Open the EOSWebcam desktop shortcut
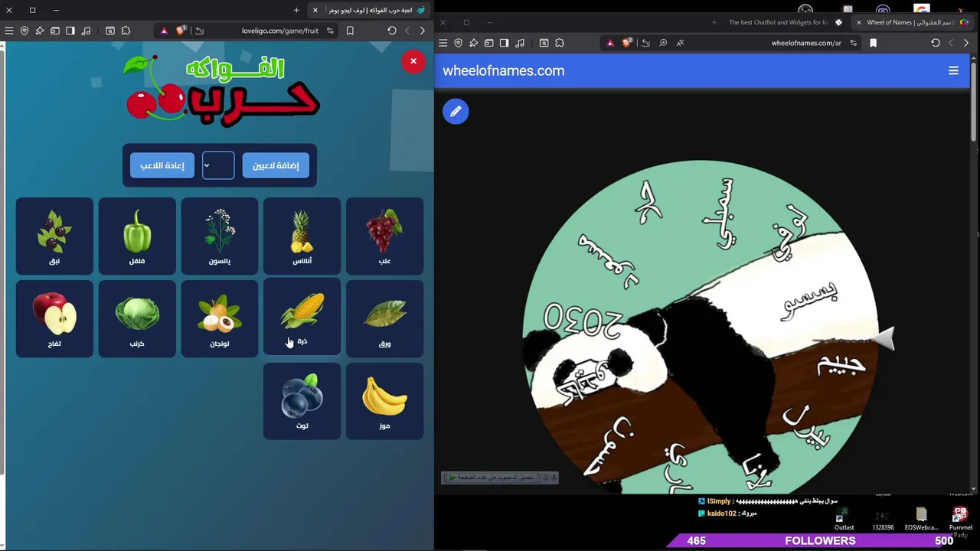The height and width of the screenshot is (551, 980). (921, 520)
